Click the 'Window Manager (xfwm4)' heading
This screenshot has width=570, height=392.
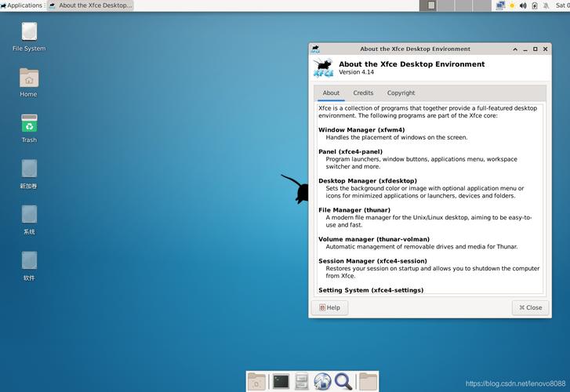[361, 130]
